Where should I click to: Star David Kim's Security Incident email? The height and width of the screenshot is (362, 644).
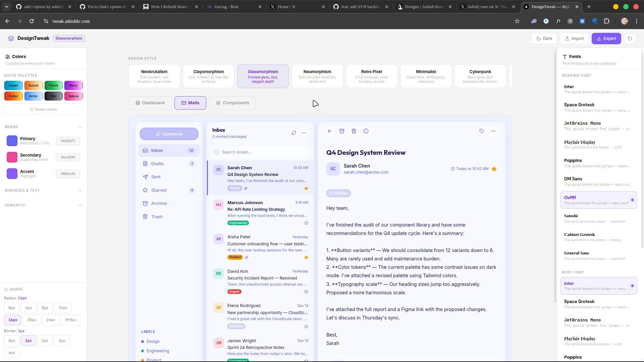306,292
